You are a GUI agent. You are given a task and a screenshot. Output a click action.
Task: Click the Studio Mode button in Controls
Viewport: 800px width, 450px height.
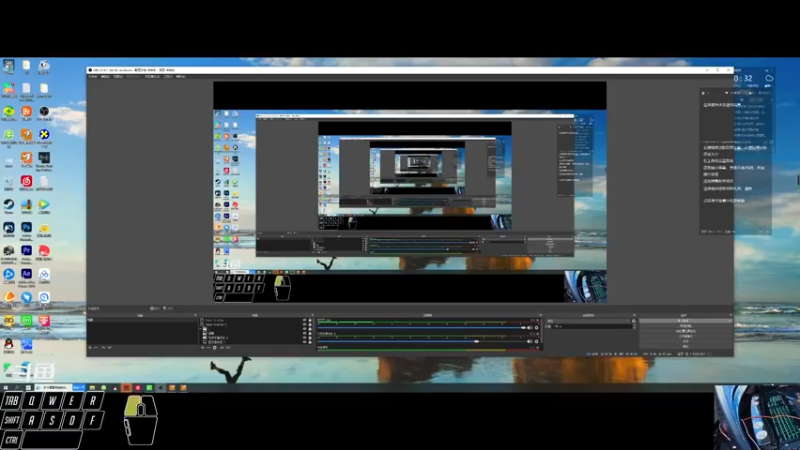coord(685,336)
